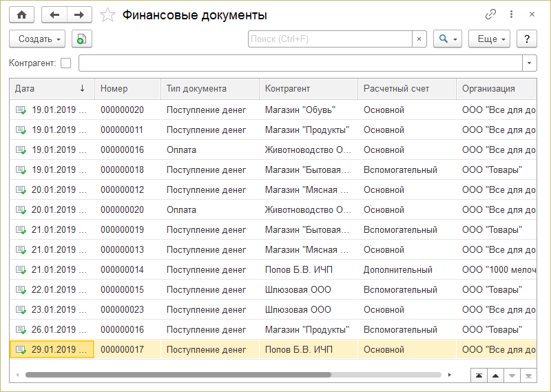Click document icon of row 000000012
Screen dimensions: 551x392
(21, 190)
